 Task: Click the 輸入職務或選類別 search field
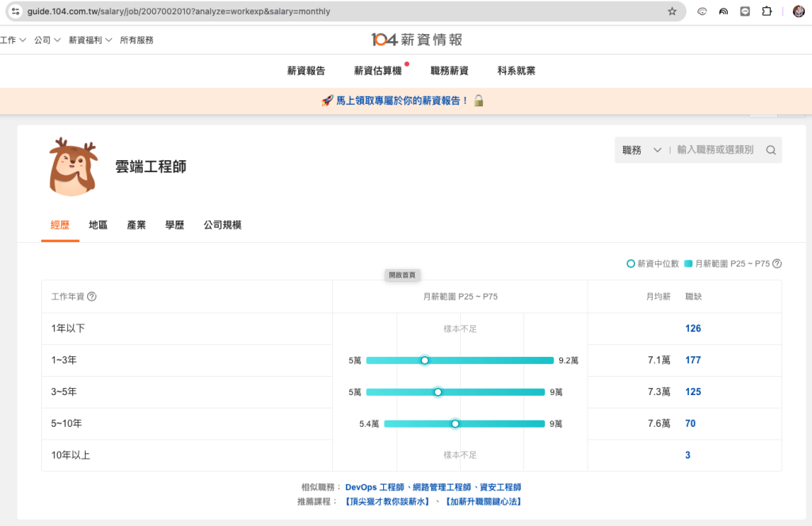pos(715,150)
